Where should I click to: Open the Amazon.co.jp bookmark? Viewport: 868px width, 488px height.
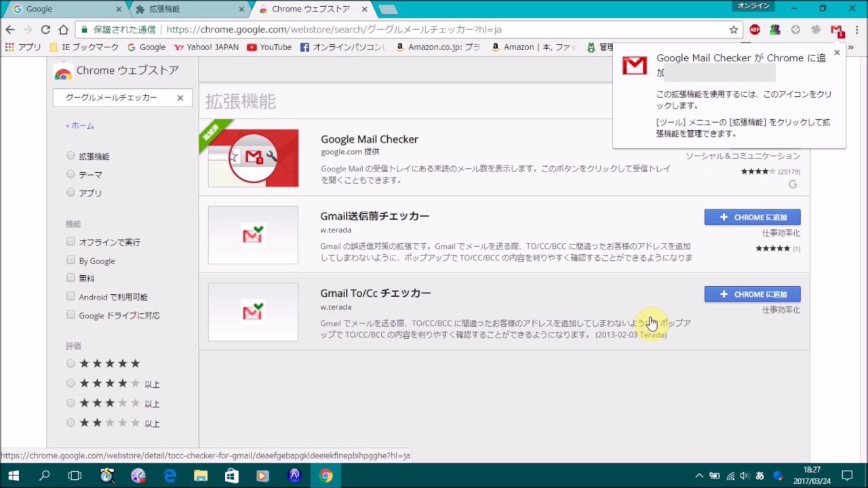pos(438,47)
